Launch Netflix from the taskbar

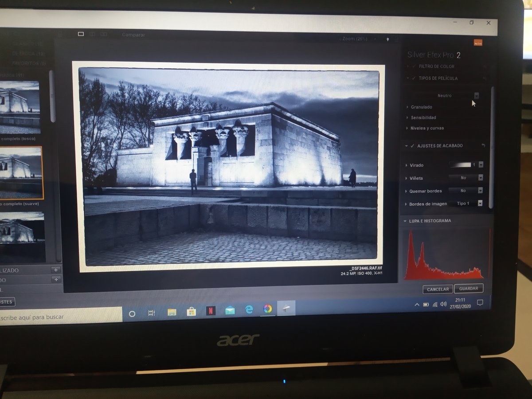pyautogui.click(x=211, y=311)
